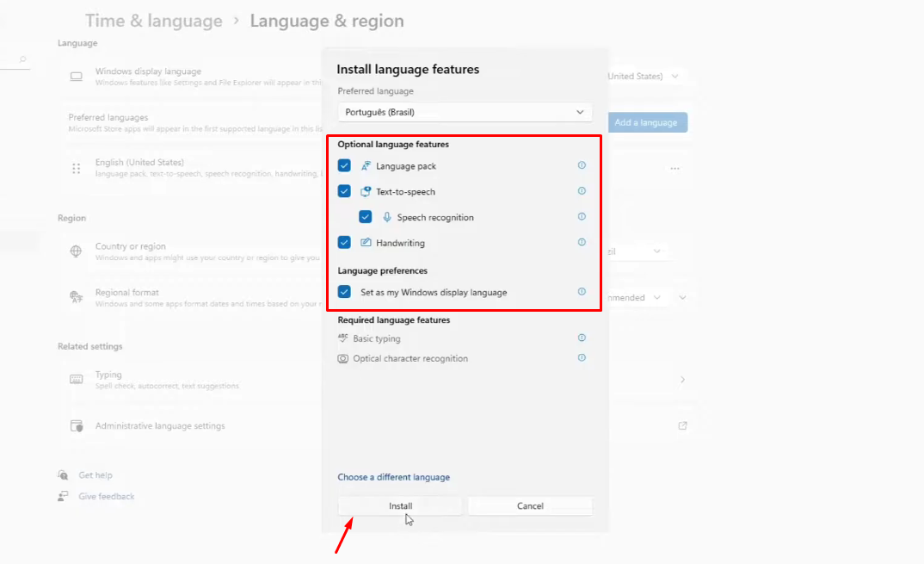
Task: Click info icon next to Handwriting
Action: point(582,243)
